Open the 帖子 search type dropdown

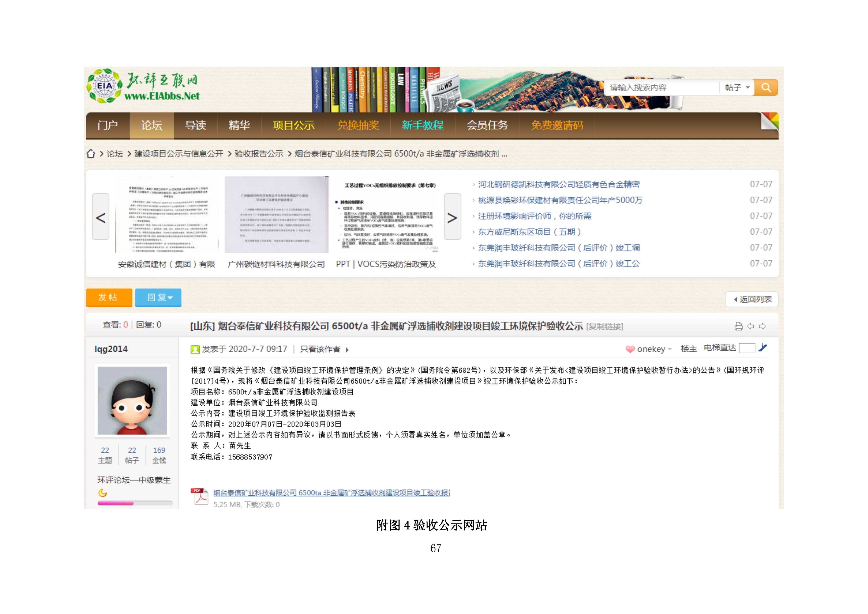tap(737, 87)
